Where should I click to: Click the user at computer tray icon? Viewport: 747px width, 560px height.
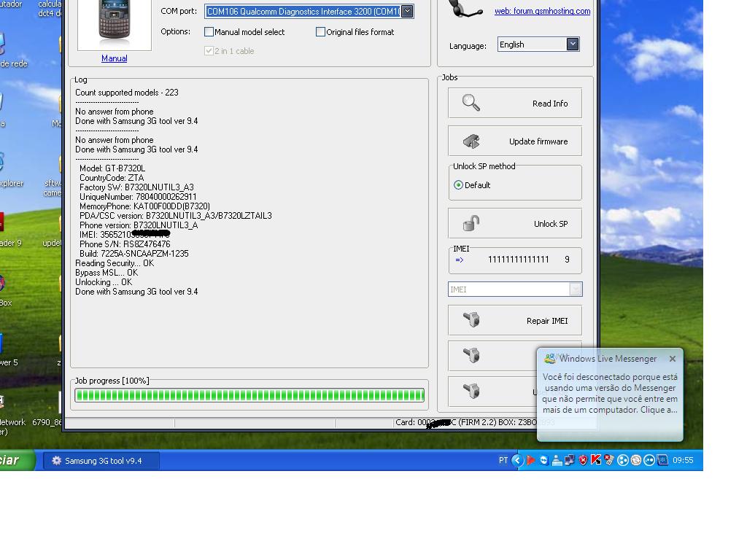click(557, 460)
